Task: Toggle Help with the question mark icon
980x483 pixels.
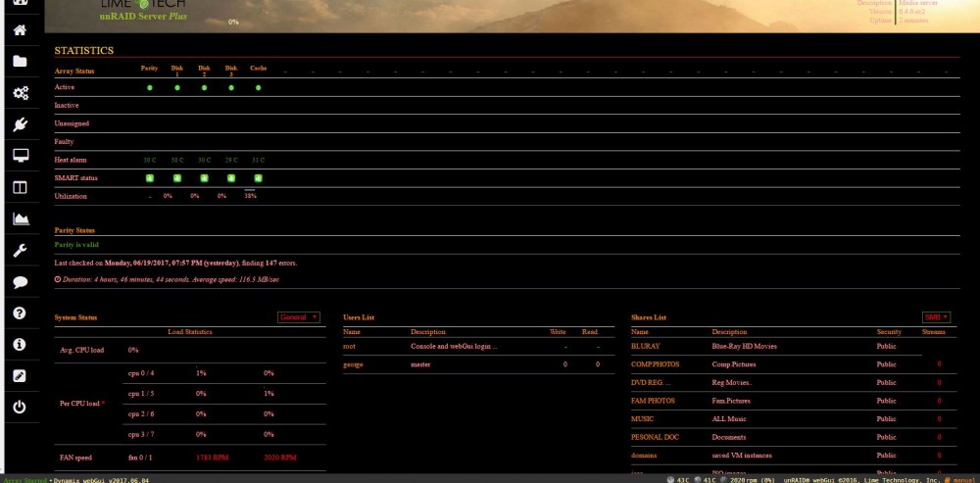Action: [20, 314]
